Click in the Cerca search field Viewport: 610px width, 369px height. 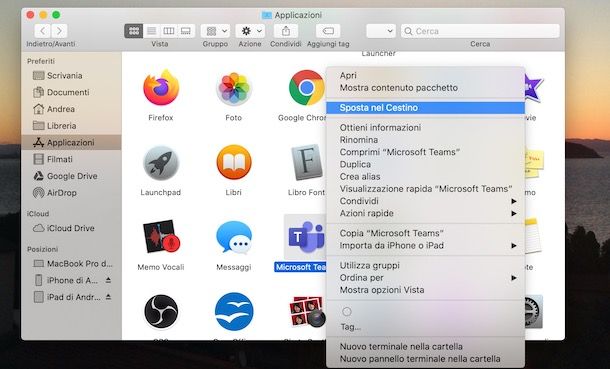pyautogui.click(x=480, y=31)
